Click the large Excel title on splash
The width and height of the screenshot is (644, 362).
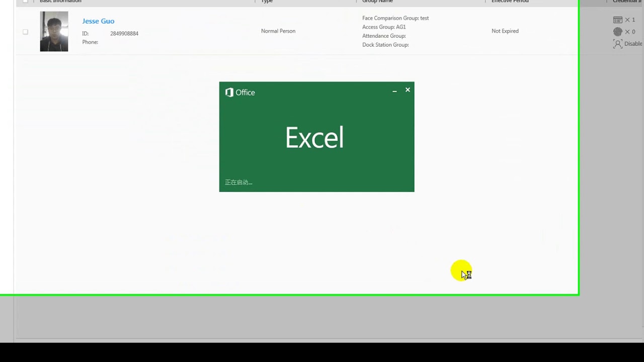pos(314,137)
